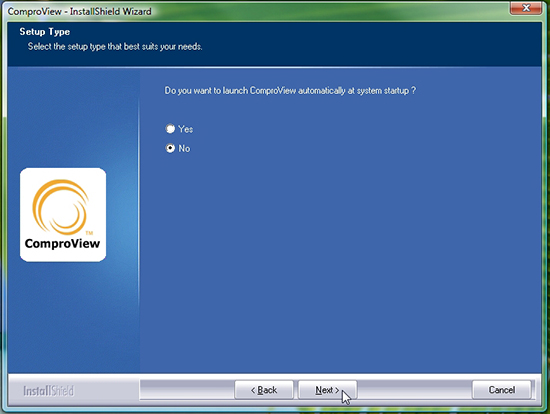The image size is (550, 414).
Task: Click the No option label text
Action: [184, 148]
